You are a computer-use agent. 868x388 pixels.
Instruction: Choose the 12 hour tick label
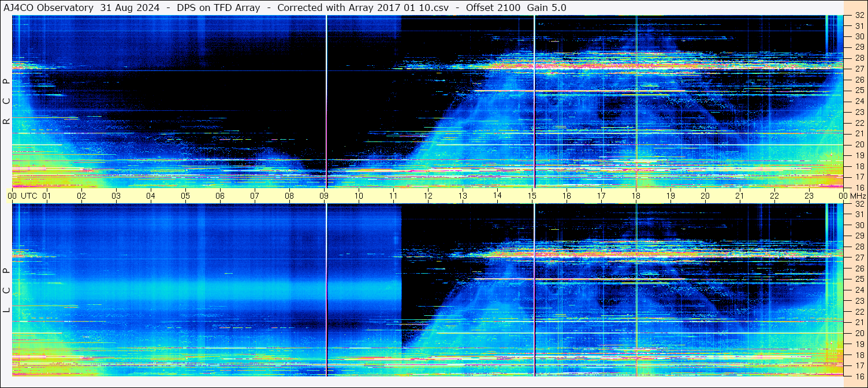click(428, 196)
